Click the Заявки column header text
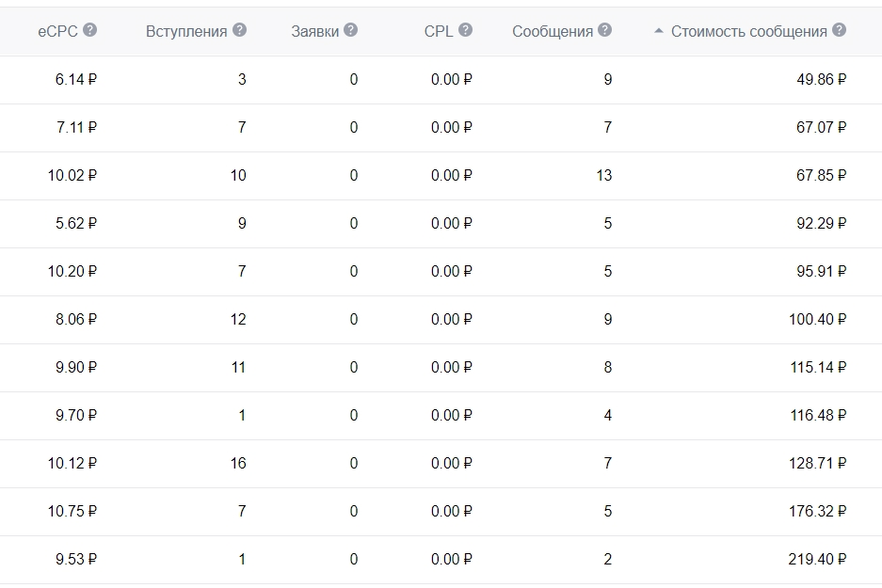This screenshot has height=588, width=882. 314,31
